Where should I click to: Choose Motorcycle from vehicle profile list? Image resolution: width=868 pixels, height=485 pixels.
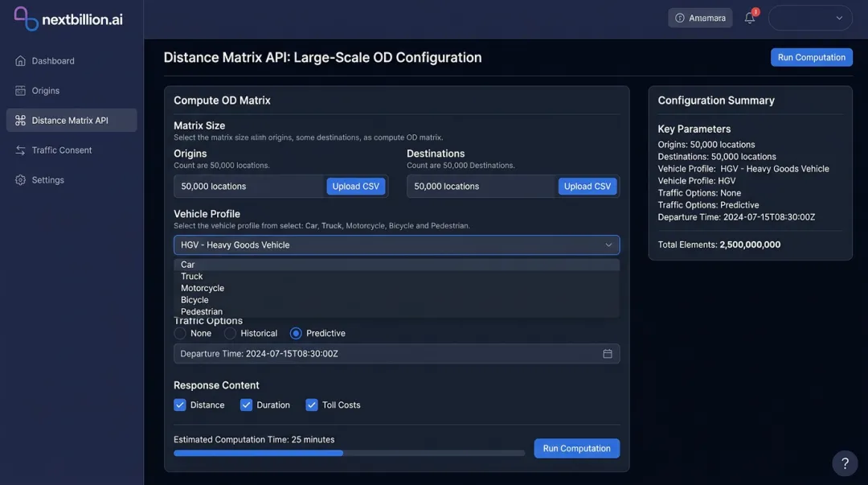point(396,288)
